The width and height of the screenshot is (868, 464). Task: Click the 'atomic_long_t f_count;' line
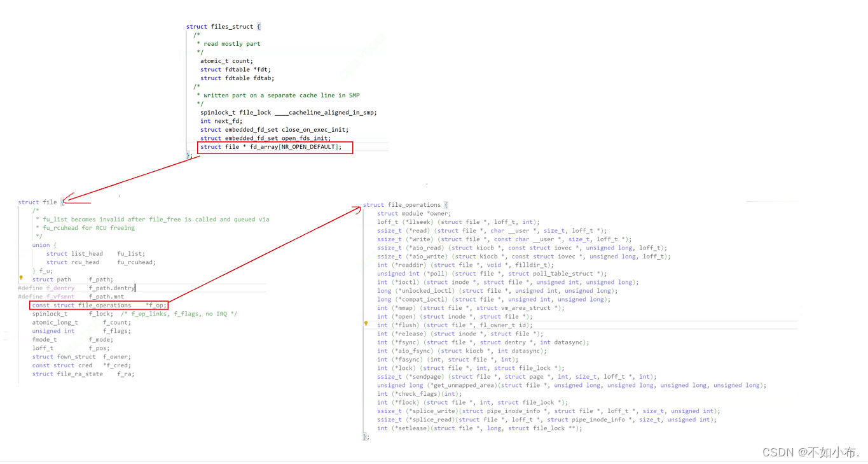[81, 323]
